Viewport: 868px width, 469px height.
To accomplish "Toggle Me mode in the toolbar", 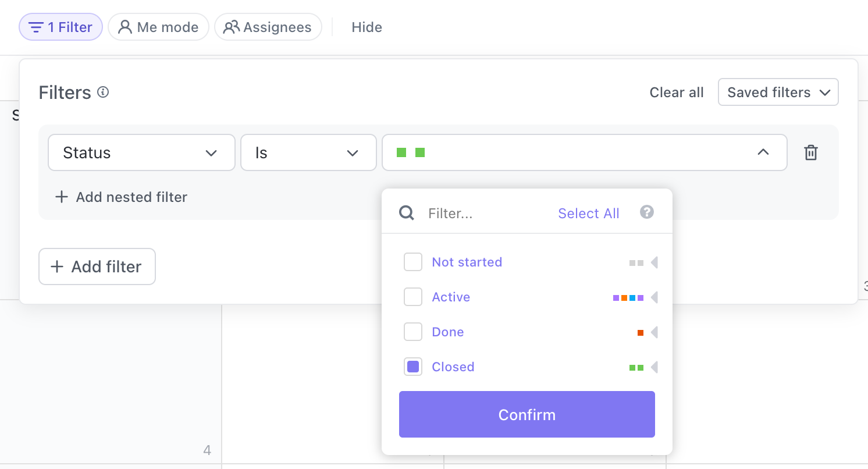I will point(158,27).
